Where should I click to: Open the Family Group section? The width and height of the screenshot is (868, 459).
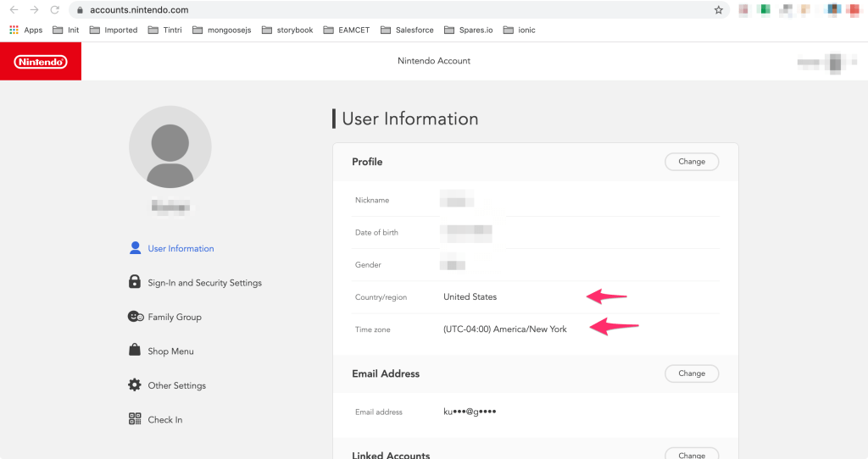(175, 317)
